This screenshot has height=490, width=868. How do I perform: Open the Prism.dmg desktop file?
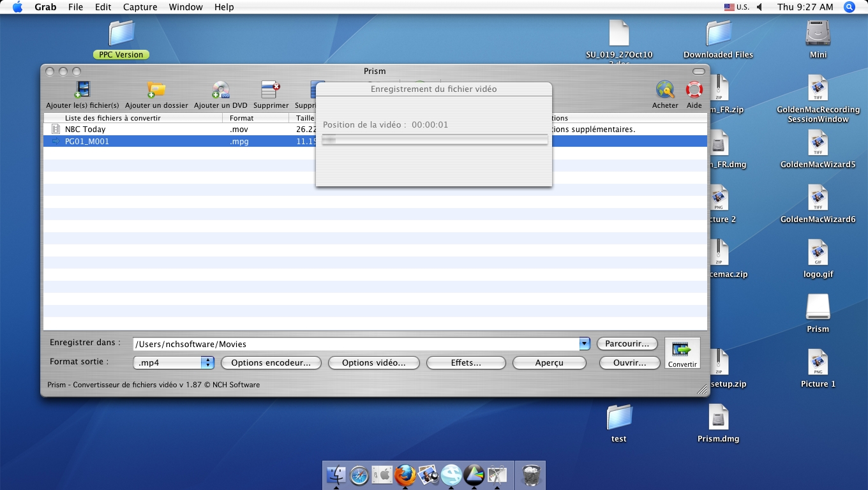718,418
